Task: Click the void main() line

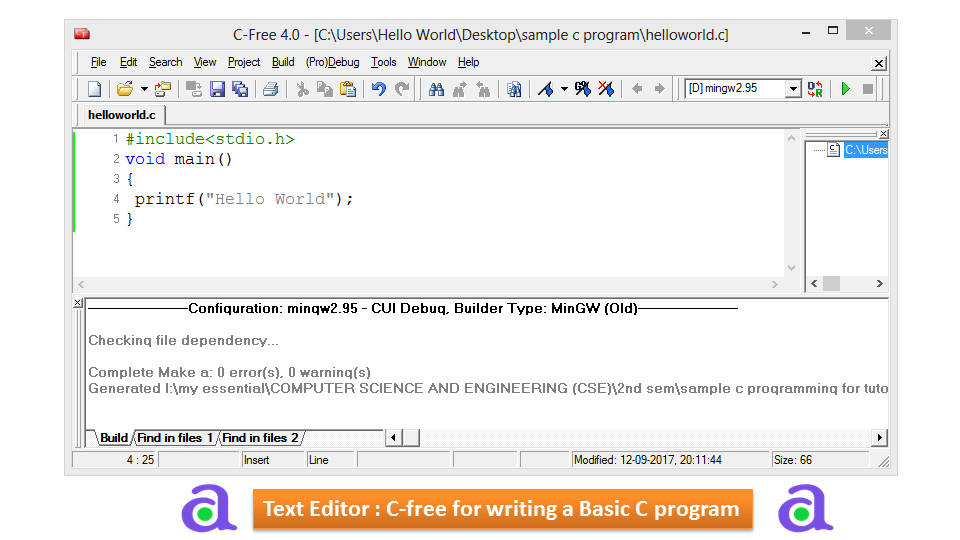Action: click(x=179, y=159)
